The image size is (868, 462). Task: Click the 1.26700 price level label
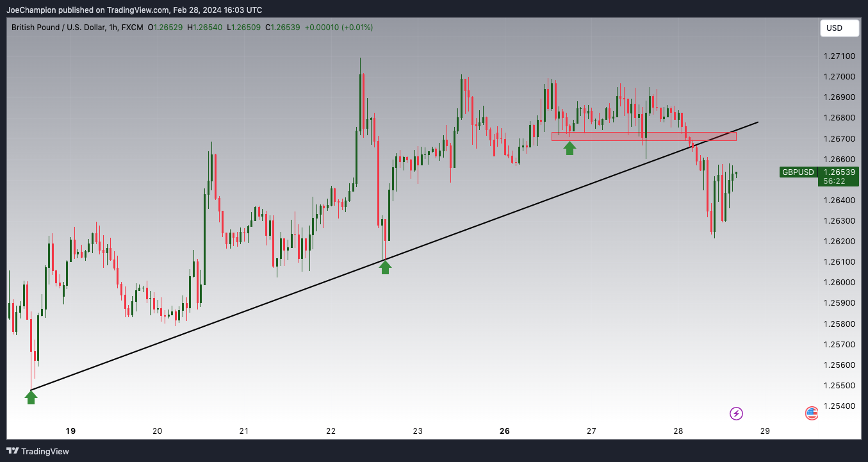(x=839, y=139)
